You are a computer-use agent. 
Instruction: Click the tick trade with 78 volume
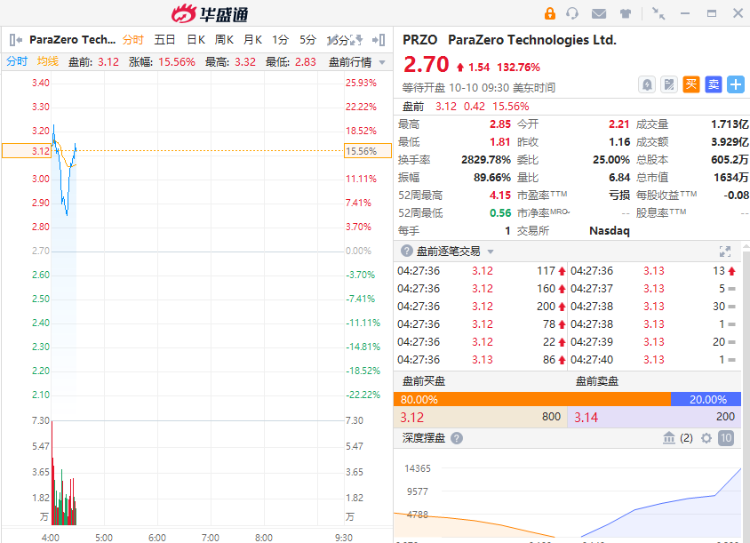481,324
